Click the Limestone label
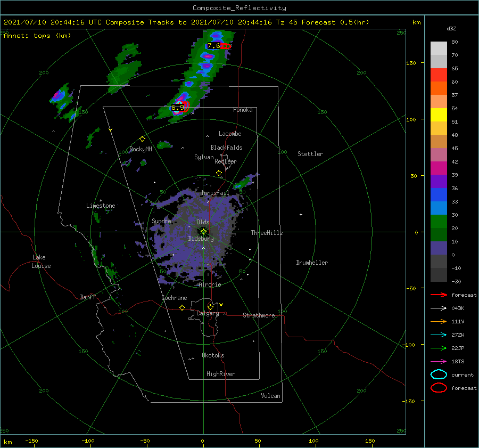 tap(101, 206)
